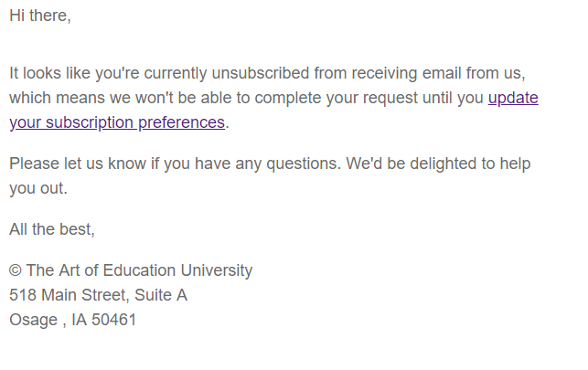Viewport: 588px width, 370px height.
Task: Click the word 'unsubscribed' in the first paragraph
Action: [x=261, y=73]
